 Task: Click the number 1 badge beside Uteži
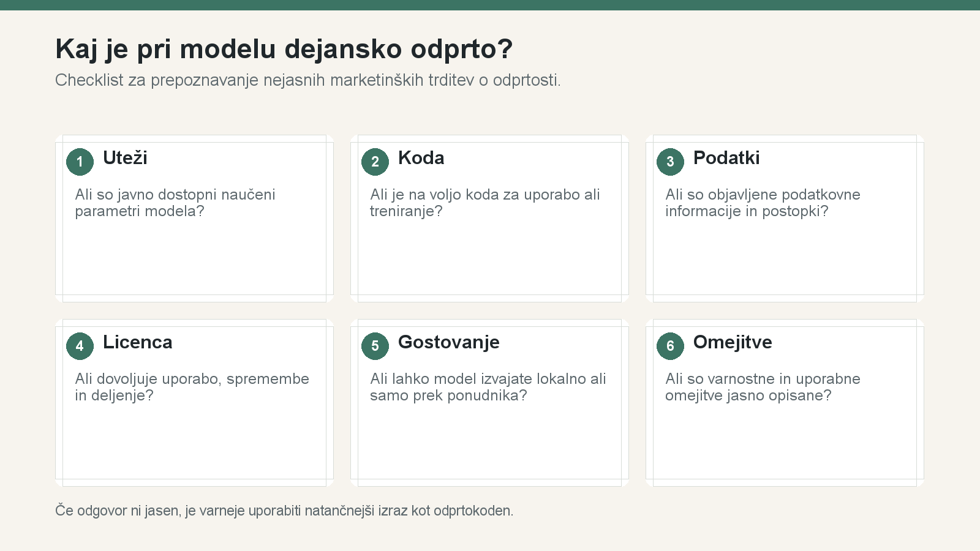(x=80, y=162)
